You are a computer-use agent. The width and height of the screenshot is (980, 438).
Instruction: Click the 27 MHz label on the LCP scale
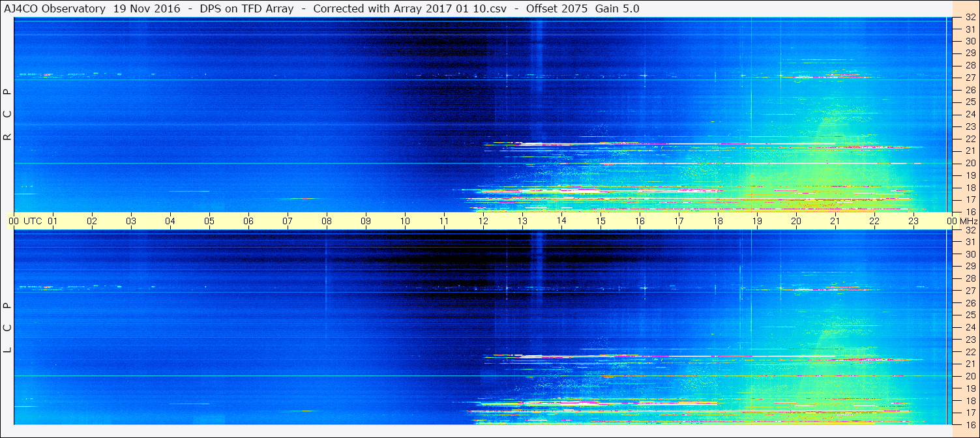point(970,291)
